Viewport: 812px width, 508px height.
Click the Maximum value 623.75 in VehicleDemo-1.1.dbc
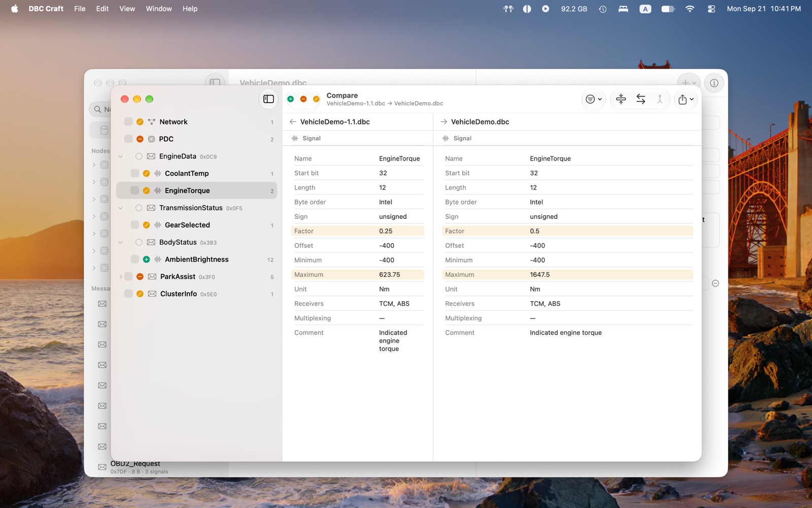point(389,275)
